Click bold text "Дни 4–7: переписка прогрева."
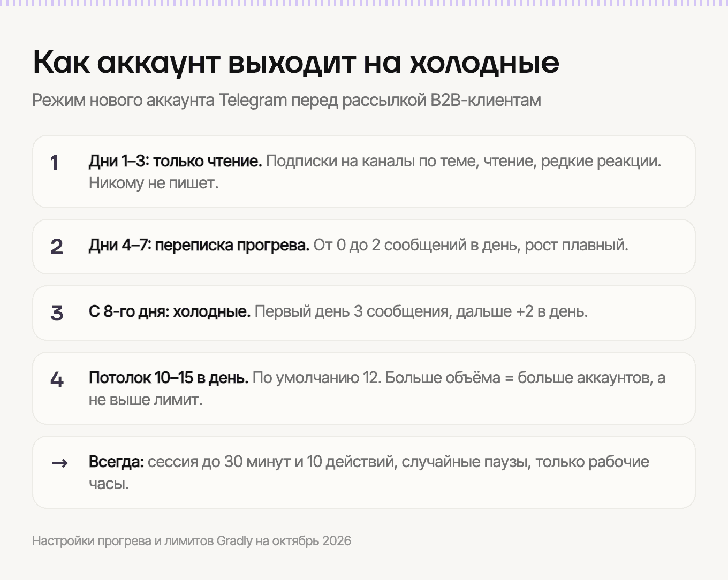 (x=199, y=245)
